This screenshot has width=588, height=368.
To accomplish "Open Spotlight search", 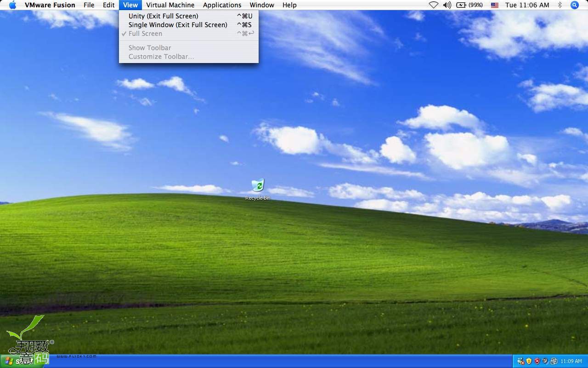I will coord(574,5).
